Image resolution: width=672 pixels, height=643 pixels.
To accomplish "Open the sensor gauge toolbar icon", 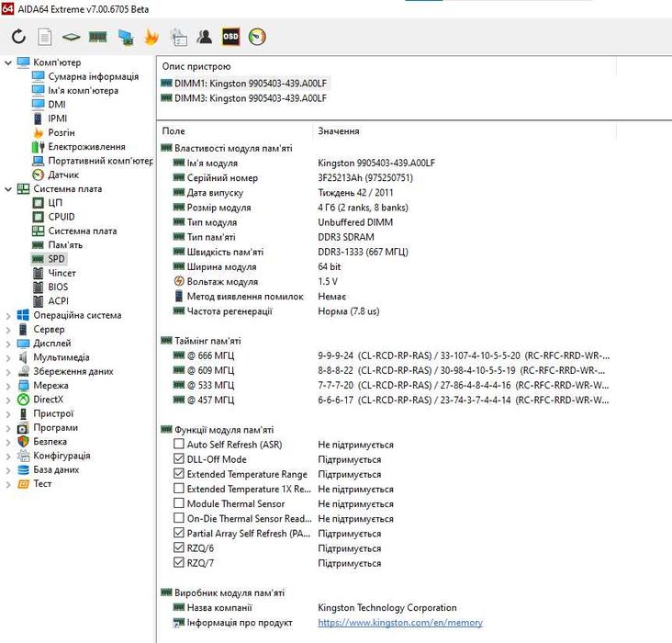I will (x=257, y=37).
